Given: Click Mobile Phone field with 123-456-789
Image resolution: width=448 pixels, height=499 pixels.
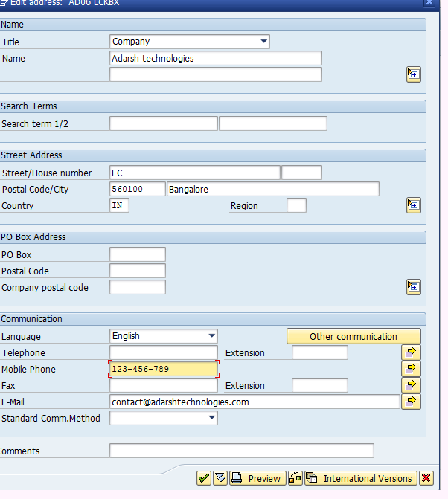Looking at the screenshot, I should click(163, 369).
